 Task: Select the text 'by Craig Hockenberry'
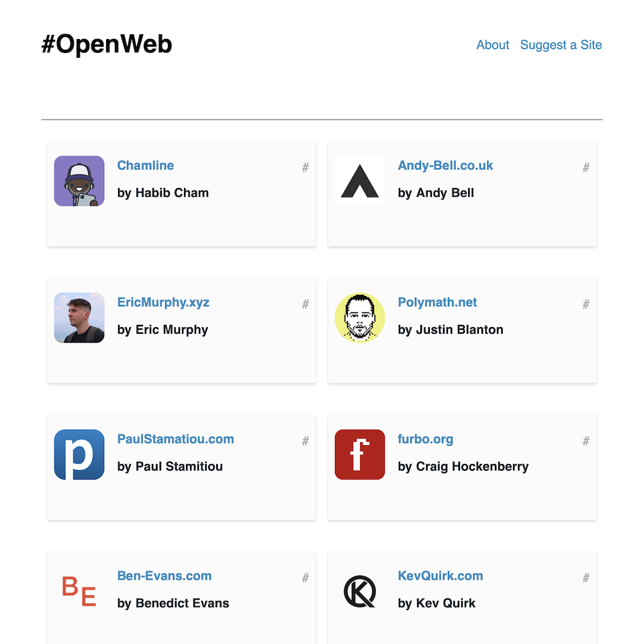click(x=463, y=467)
